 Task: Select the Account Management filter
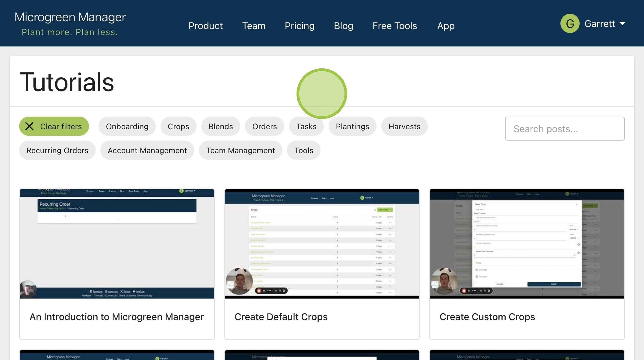[147, 150]
